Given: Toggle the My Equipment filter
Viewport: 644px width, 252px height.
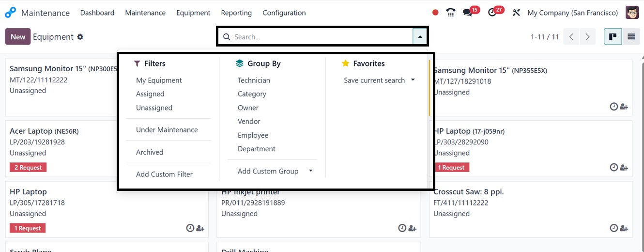Looking at the screenshot, I should [x=159, y=80].
